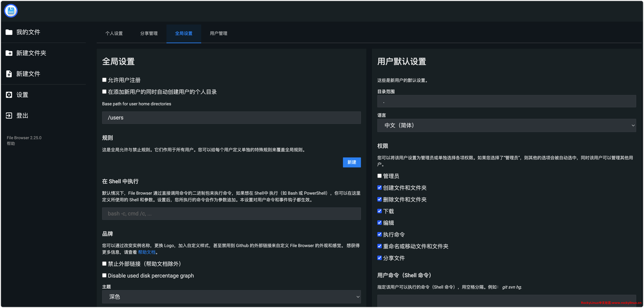This screenshot has width=644, height=308.
Task: Click the new file plus icon
Action: pos(9,74)
